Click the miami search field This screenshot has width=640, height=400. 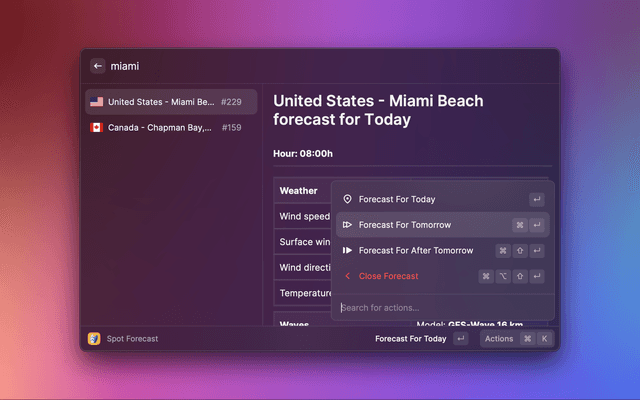click(300, 66)
